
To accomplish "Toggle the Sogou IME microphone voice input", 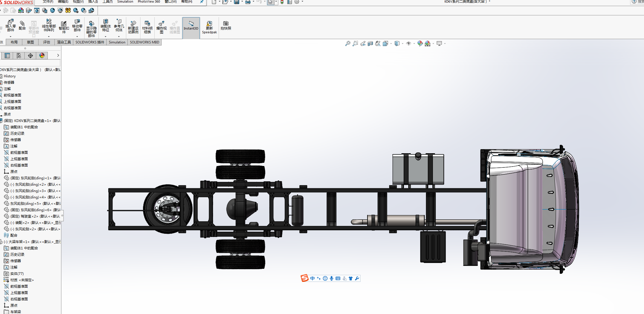I will tap(332, 278).
